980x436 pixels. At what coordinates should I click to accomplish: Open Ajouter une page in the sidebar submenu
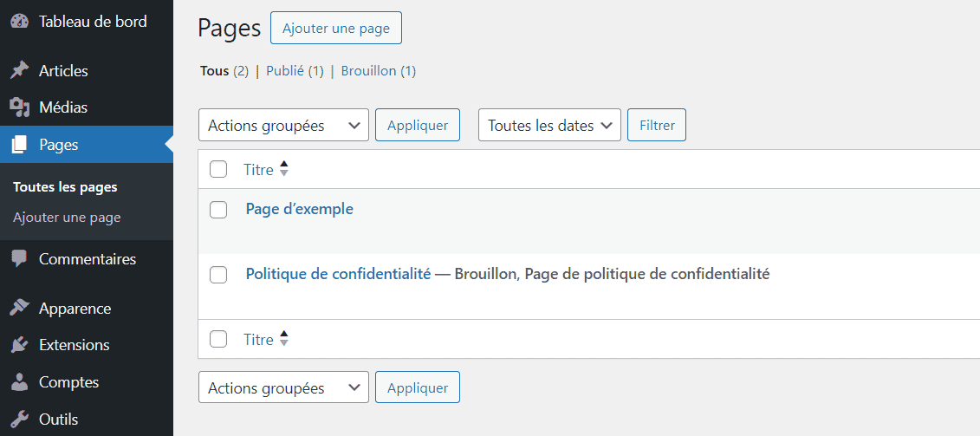click(67, 218)
